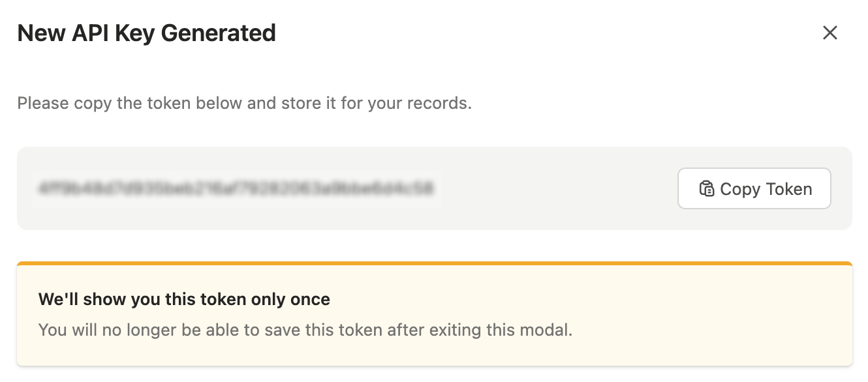
Task: Click the instruction text about storing the token
Action: tap(245, 103)
